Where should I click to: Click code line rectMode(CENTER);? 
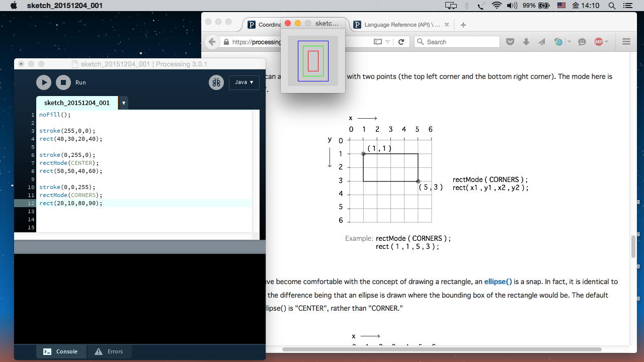click(69, 163)
